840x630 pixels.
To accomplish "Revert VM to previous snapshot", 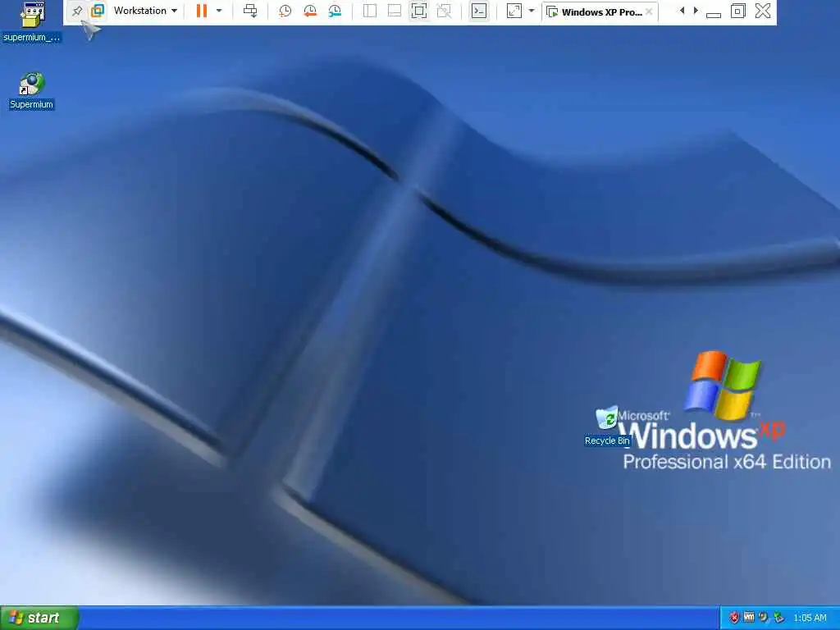I will 309,11.
